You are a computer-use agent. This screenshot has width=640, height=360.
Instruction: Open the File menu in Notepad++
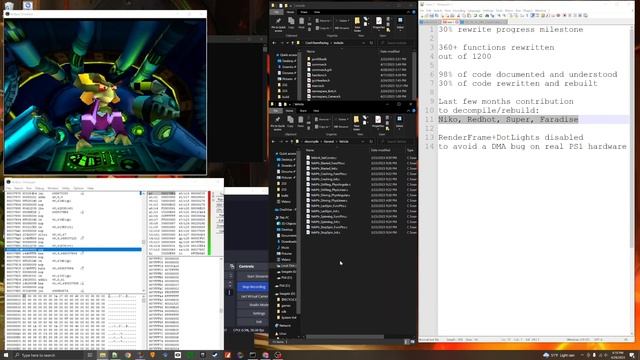pos(422,11)
